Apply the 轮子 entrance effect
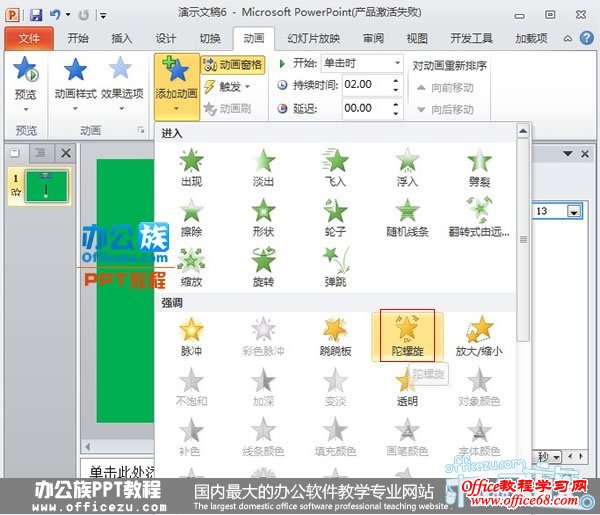 [x=334, y=217]
